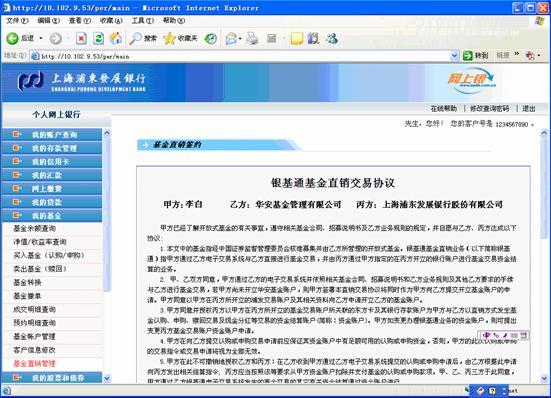Open the 工具 menu
This screenshot has width=551, height=398.
(142, 21)
